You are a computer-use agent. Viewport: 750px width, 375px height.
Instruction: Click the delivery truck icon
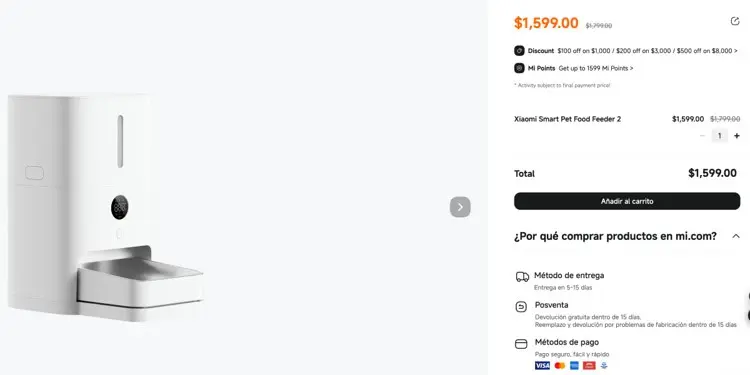coord(522,277)
